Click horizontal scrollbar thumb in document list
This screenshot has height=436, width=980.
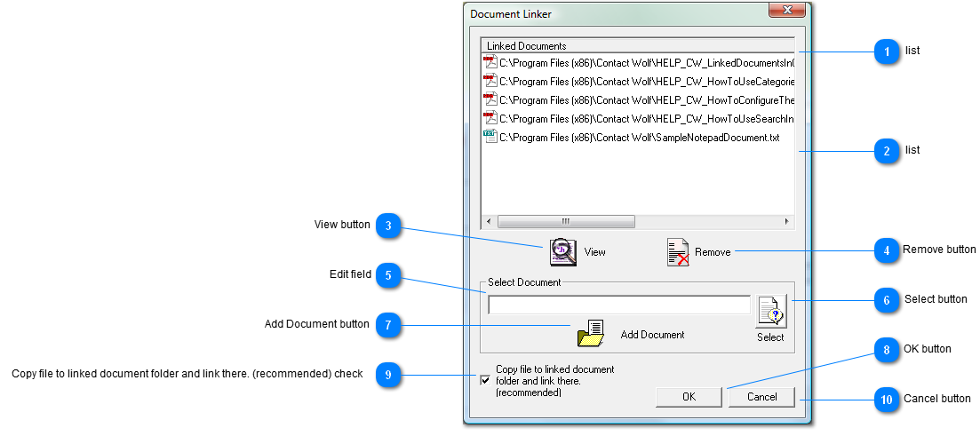[566, 221]
